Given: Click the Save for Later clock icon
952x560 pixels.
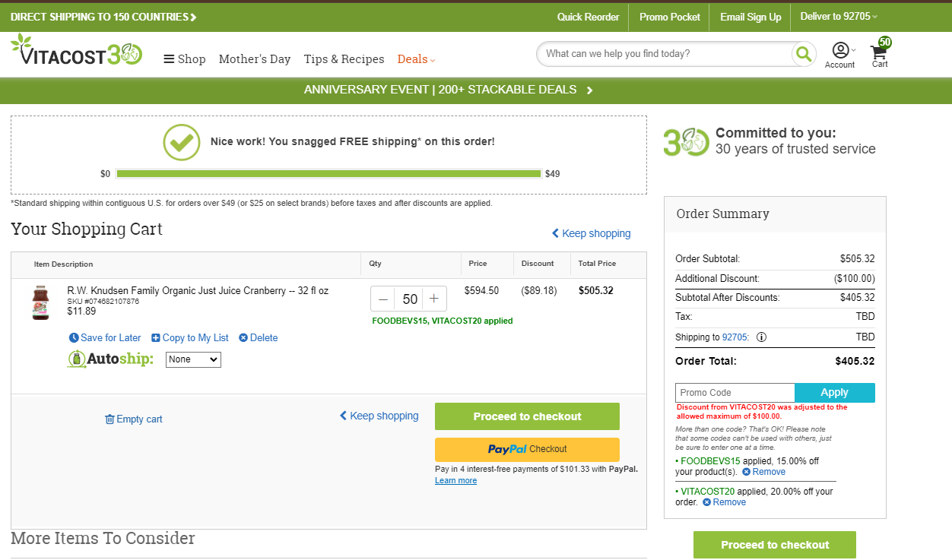Looking at the screenshot, I should click(74, 338).
